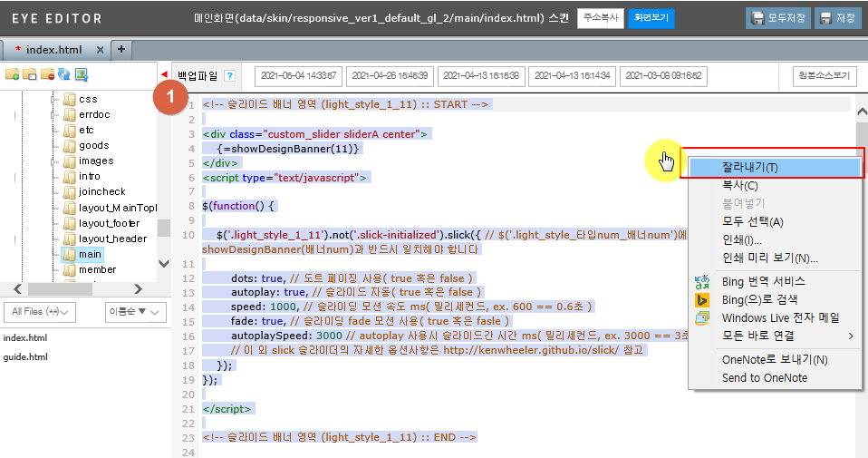Image resolution: width=868 pixels, height=458 pixels.
Task: Collapse file panel with red arrow
Action: pos(164,74)
